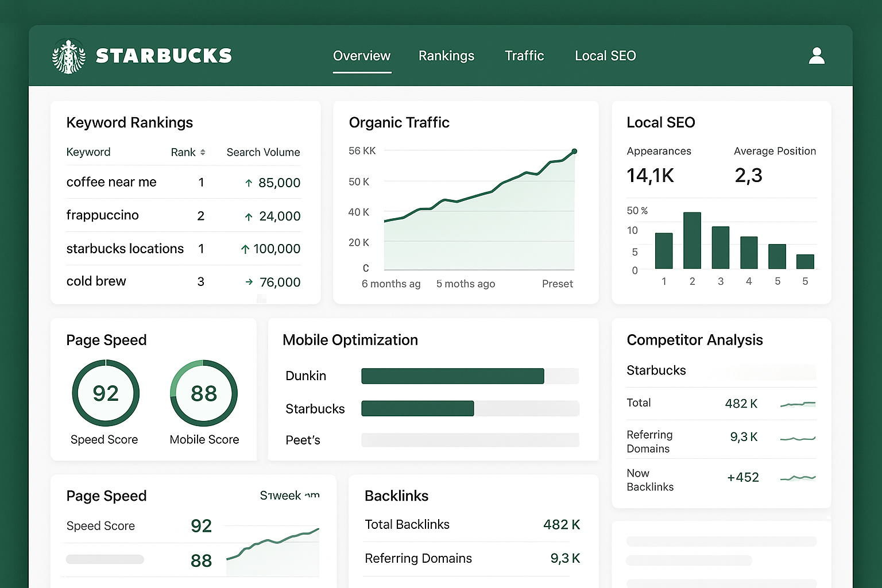
Task: Click the Starbucks mobile optimization bar
Action: point(417,408)
